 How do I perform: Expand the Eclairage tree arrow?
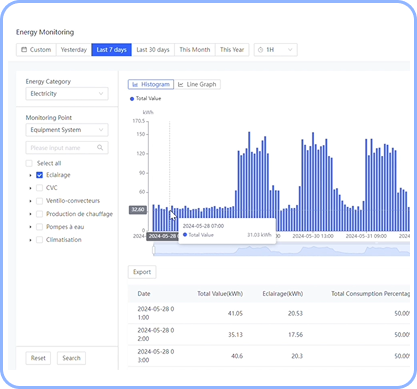[x=30, y=175]
